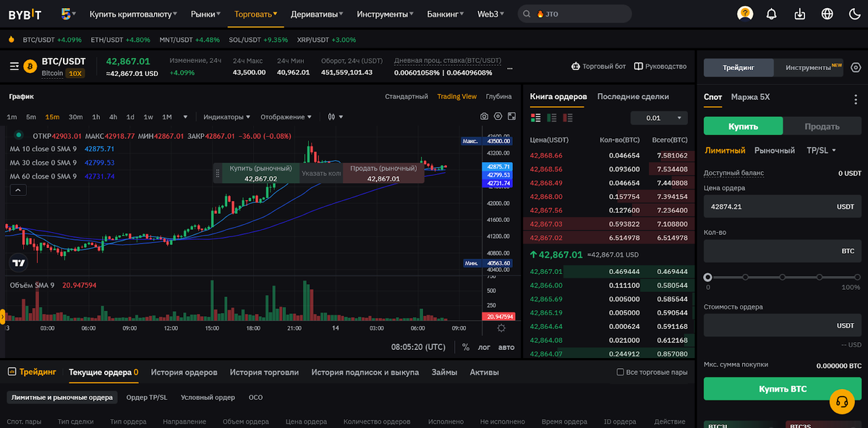Select the 5m chart interval
868x428 pixels.
coord(31,117)
